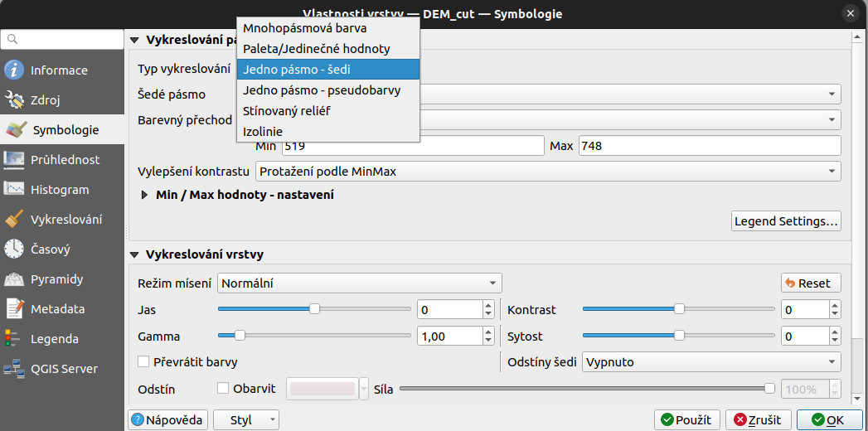
Task: Click the Síla strength slider handle
Action: (x=769, y=389)
